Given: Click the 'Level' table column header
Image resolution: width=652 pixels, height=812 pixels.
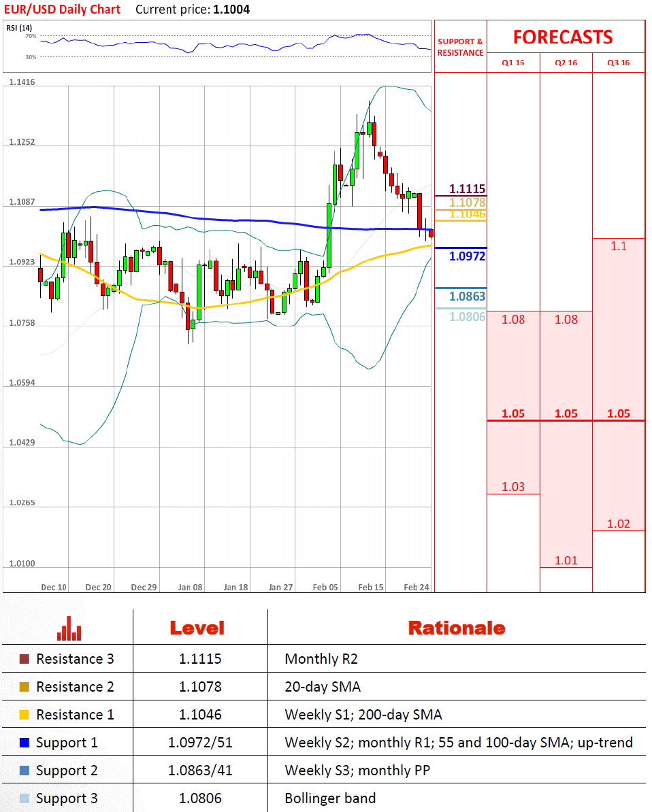Looking at the screenshot, I should [x=197, y=628].
